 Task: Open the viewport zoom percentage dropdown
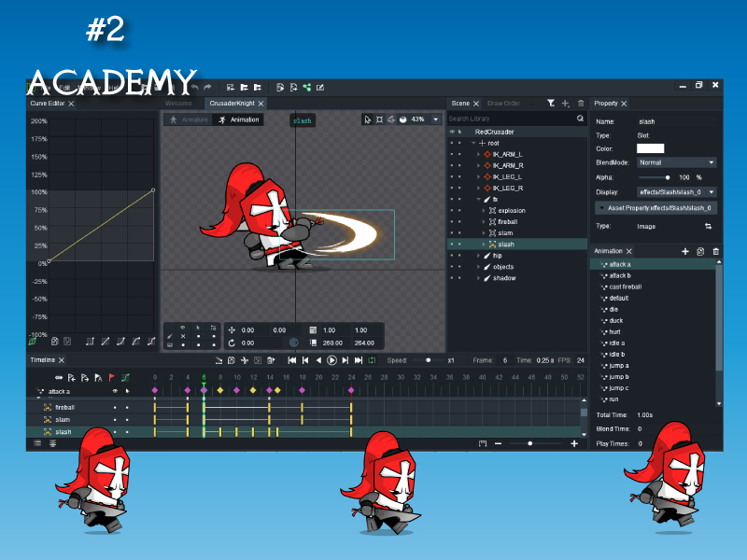click(435, 119)
